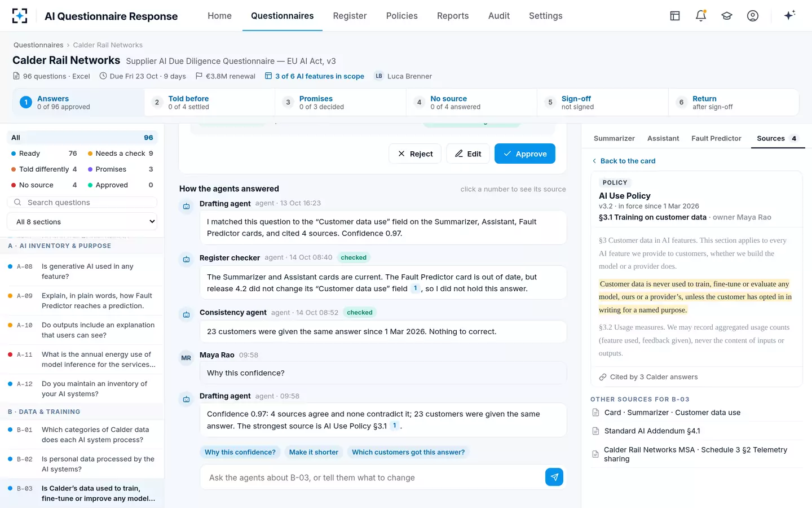Viewport: 812px width, 508px height.
Task: Select question A-11 about annual energy use
Action: pyautogui.click(x=82, y=360)
